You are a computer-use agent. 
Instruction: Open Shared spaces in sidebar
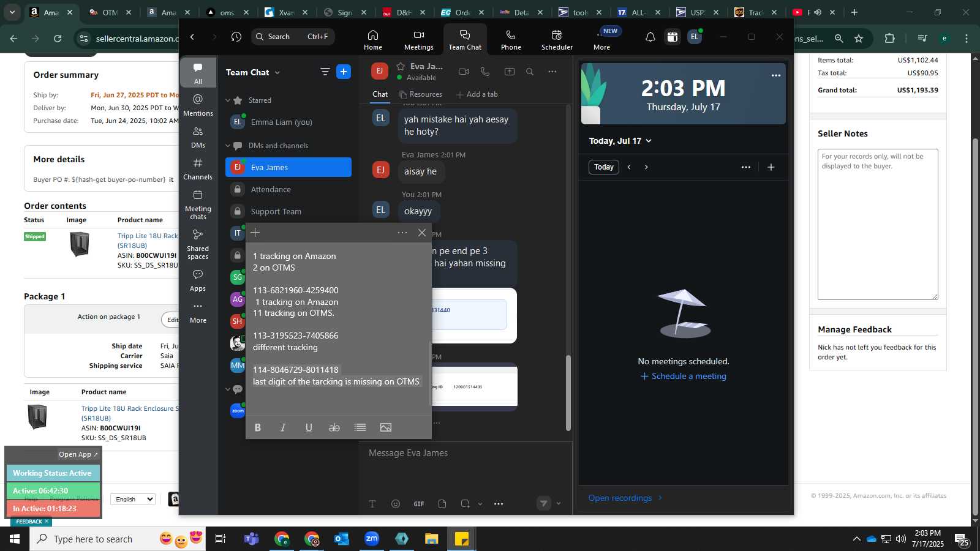[198, 244]
